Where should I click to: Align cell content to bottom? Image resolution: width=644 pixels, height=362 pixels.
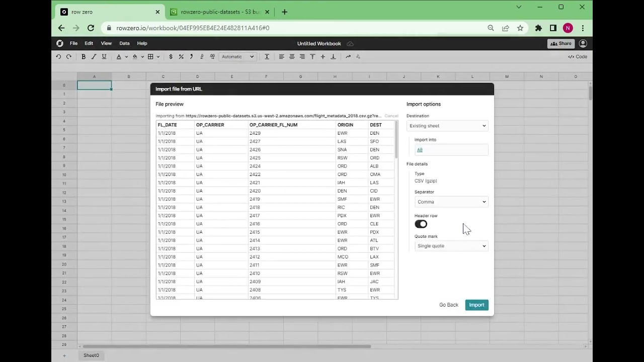pos(333,57)
